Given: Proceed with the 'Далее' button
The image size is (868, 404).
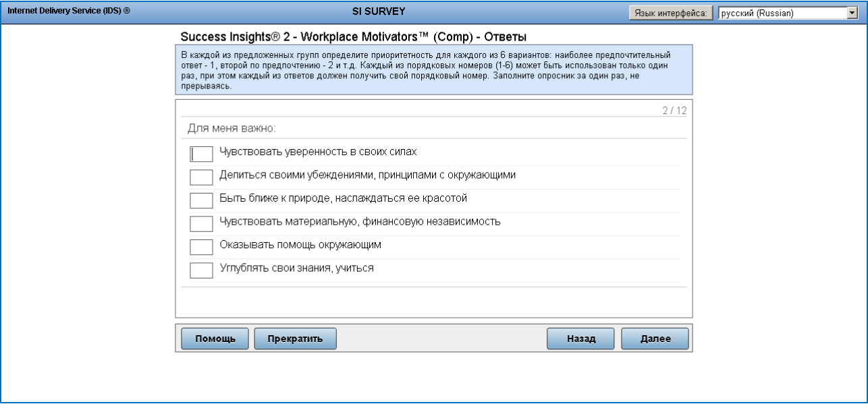Looking at the screenshot, I should [x=655, y=339].
